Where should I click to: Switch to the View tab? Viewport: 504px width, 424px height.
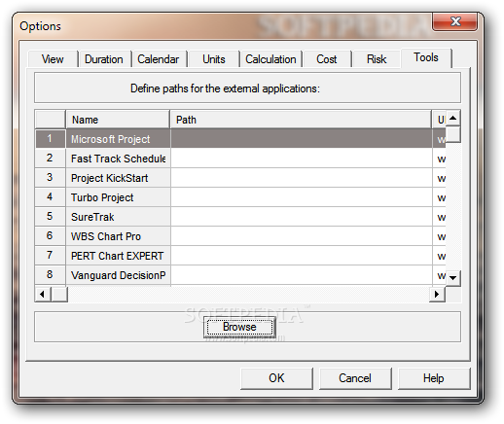pyautogui.click(x=53, y=59)
